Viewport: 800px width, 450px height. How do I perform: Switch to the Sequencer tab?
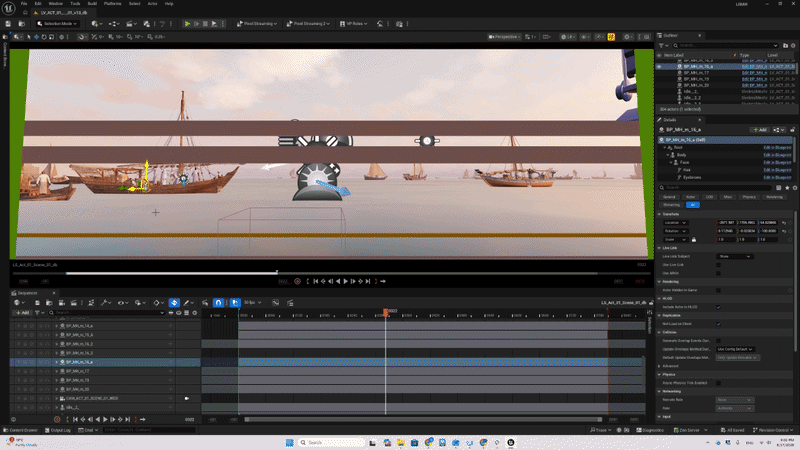tap(28, 293)
